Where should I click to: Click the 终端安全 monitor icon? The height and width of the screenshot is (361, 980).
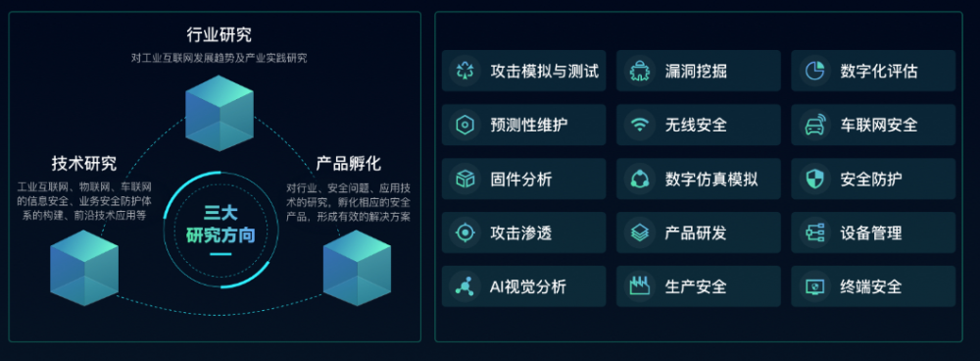pos(814,286)
